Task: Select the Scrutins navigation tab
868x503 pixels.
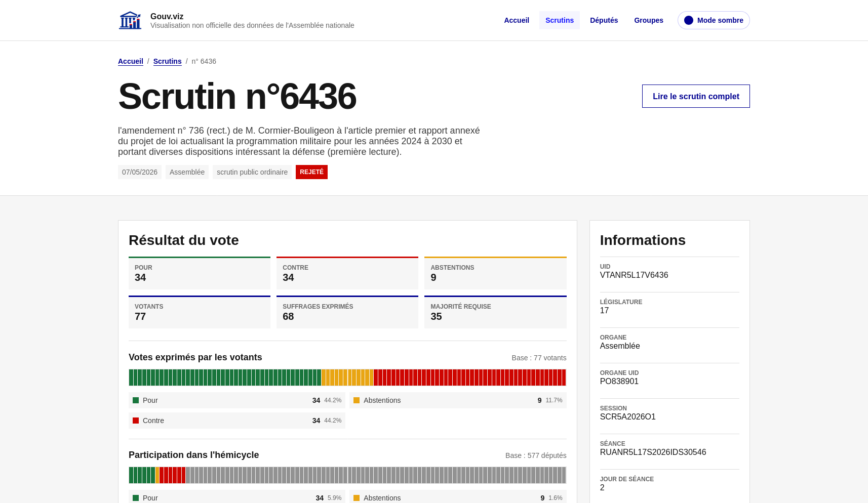Action: coord(560,20)
